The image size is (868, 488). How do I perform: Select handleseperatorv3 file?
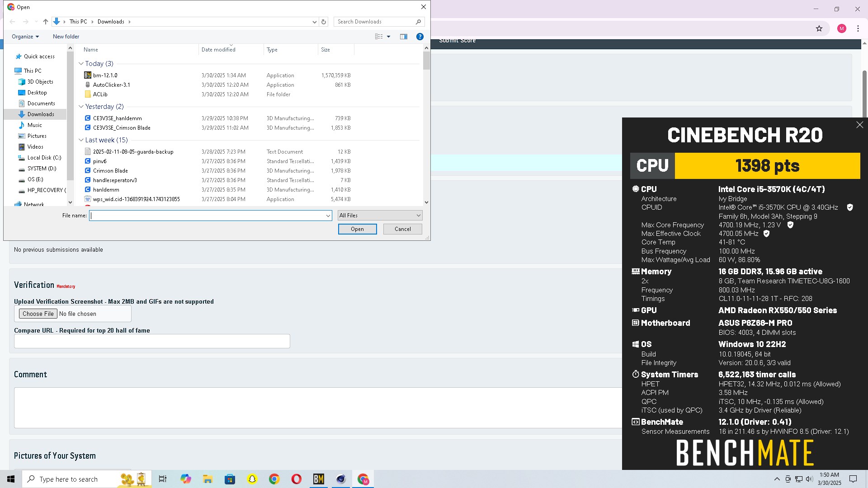point(115,180)
